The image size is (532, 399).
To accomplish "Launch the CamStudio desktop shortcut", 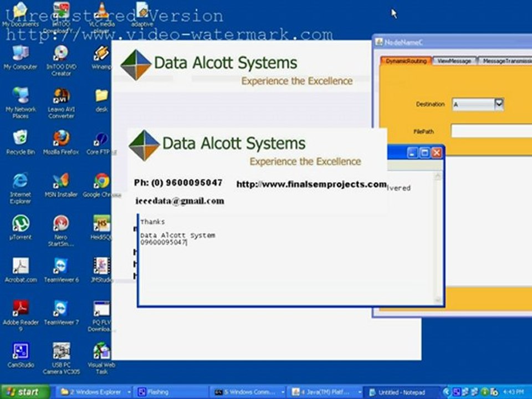I will 21,356.
